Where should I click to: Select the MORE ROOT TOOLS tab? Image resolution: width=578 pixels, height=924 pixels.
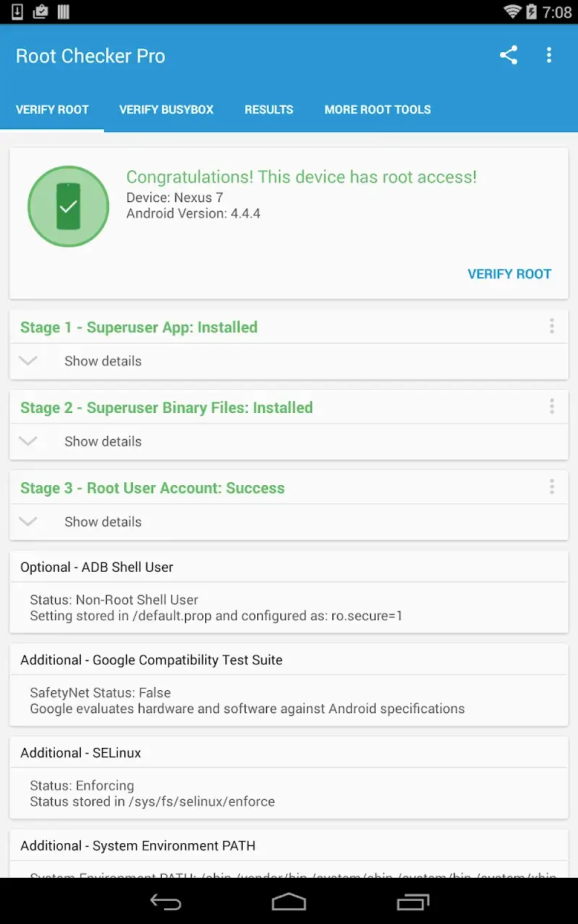coord(377,110)
